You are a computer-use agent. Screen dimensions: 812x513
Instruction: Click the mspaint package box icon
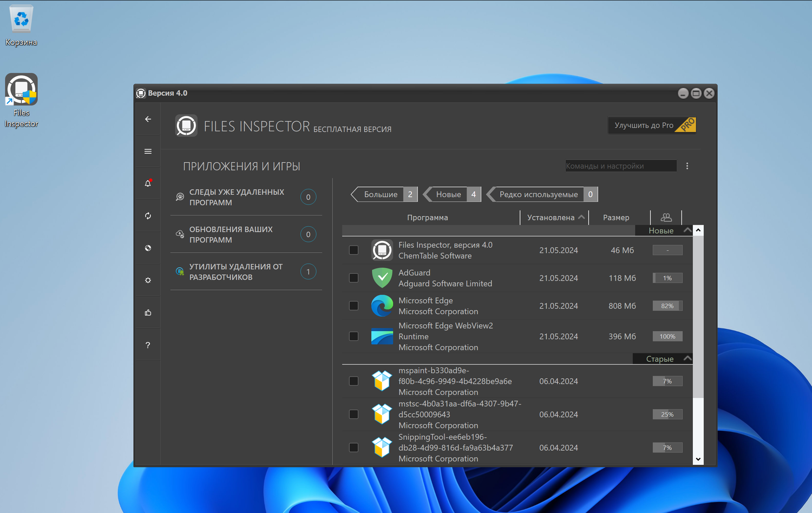[382, 381]
